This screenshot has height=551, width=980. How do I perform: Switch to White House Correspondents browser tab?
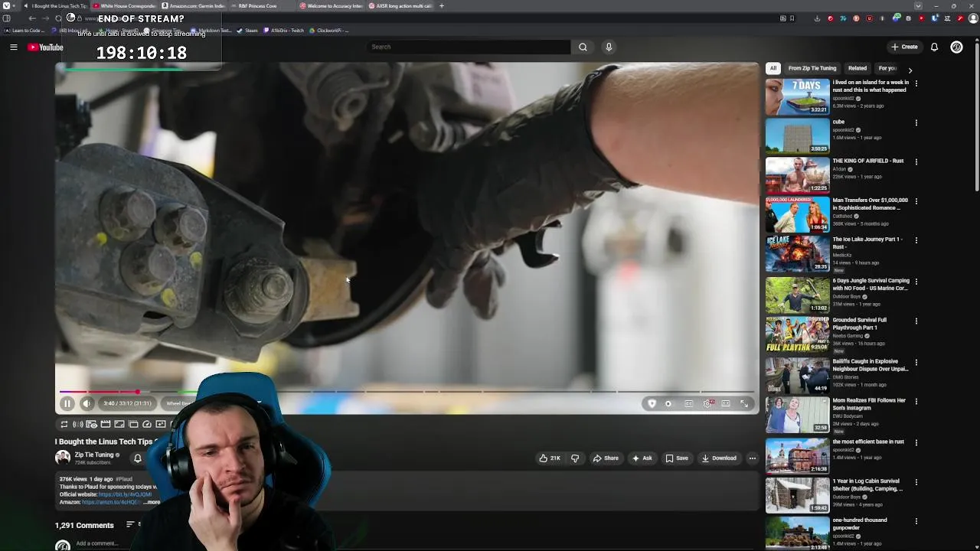(x=123, y=6)
